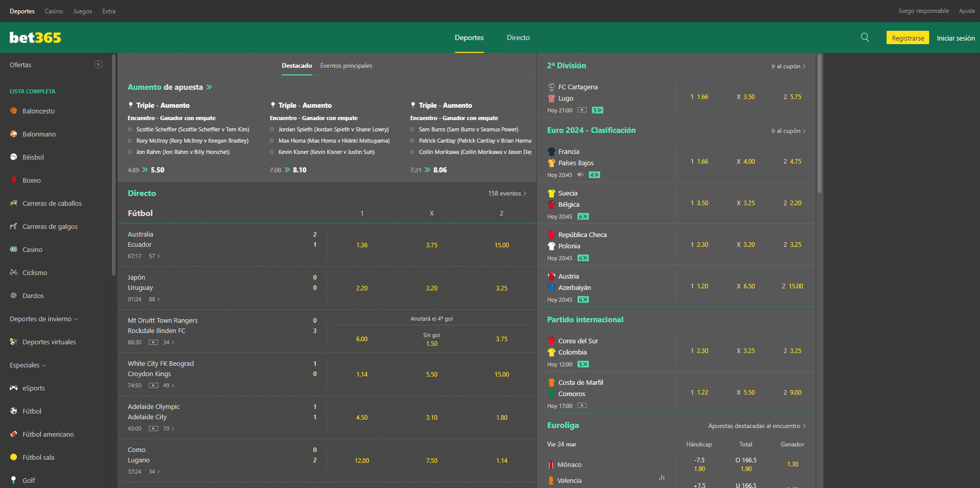Open stats chart icon for Mónaco Valencia
The width and height of the screenshot is (980, 488).
click(x=662, y=477)
